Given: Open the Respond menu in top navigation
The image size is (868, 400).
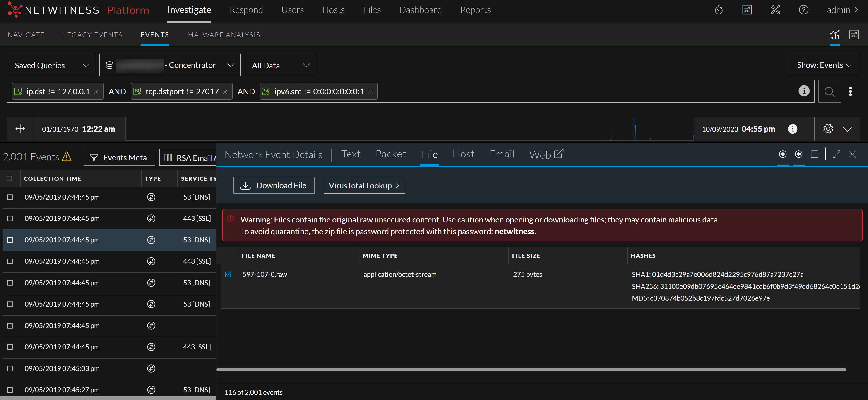Looking at the screenshot, I should 246,10.
